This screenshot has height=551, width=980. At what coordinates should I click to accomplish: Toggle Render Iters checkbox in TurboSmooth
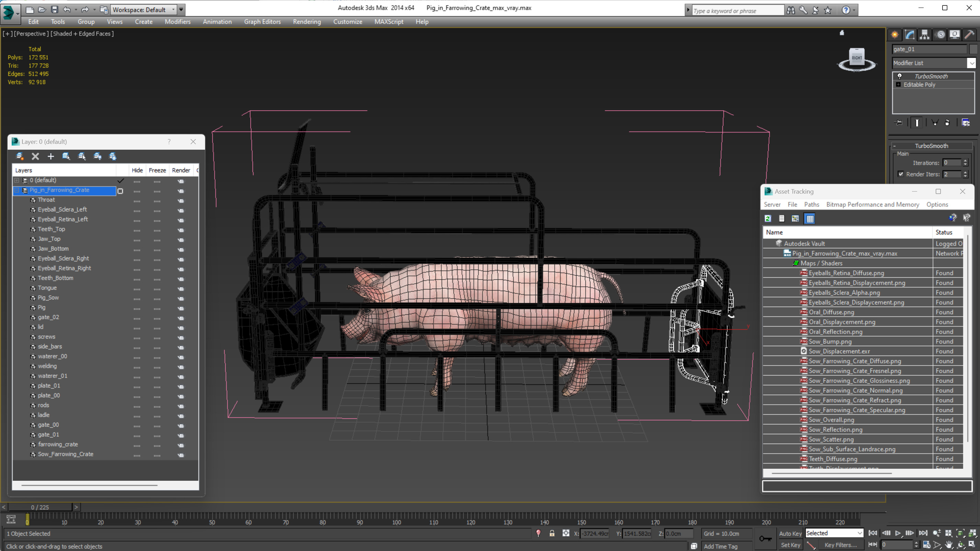(901, 174)
